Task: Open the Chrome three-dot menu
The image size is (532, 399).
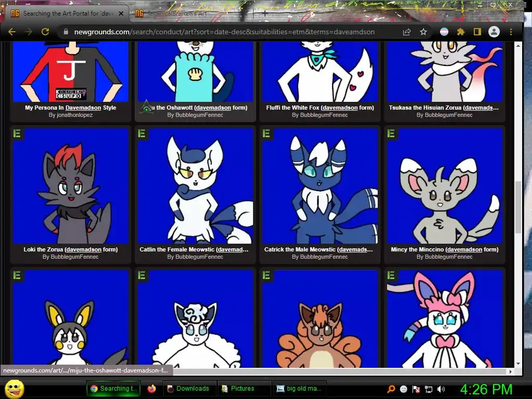Action: 511,32
